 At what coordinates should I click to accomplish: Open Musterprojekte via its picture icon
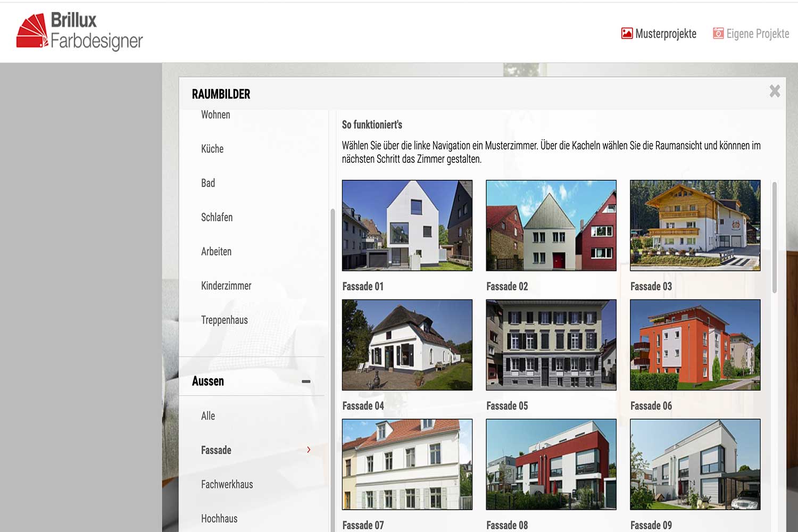pos(626,33)
